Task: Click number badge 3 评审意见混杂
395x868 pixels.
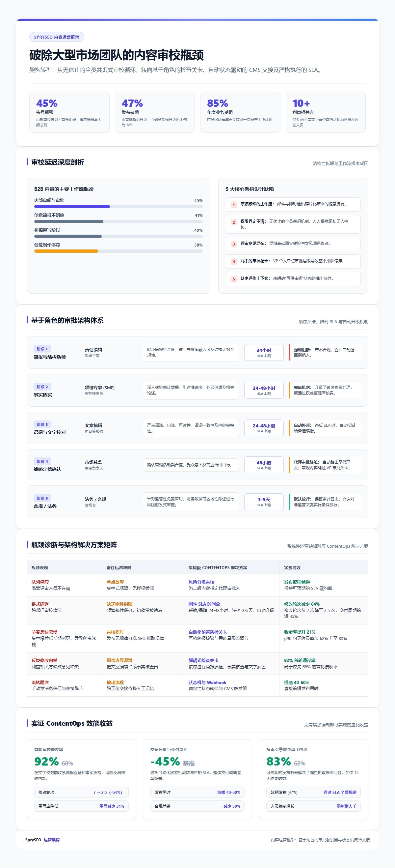Action: [x=234, y=244]
